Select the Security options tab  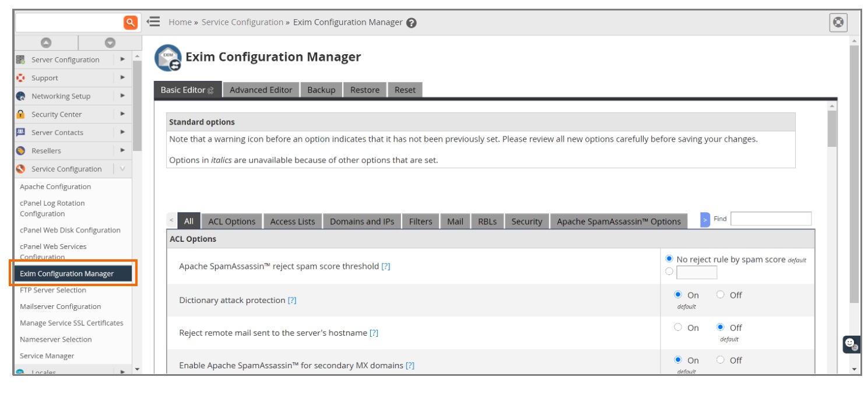pyautogui.click(x=527, y=221)
